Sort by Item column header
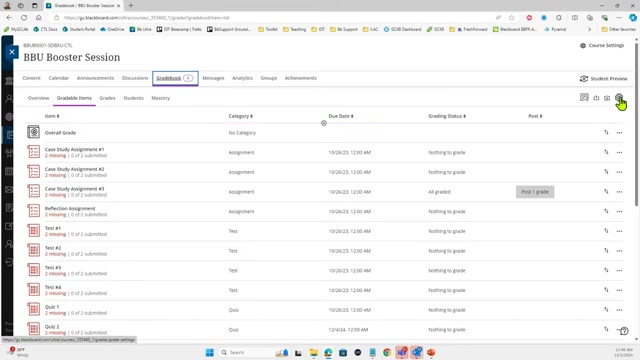This screenshot has height=360, width=640. (x=52, y=116)
